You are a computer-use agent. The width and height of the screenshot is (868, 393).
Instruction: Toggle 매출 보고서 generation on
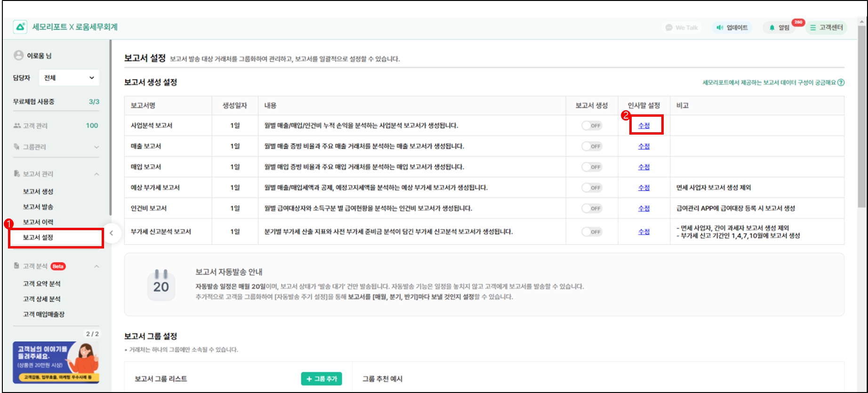[592, 146]
